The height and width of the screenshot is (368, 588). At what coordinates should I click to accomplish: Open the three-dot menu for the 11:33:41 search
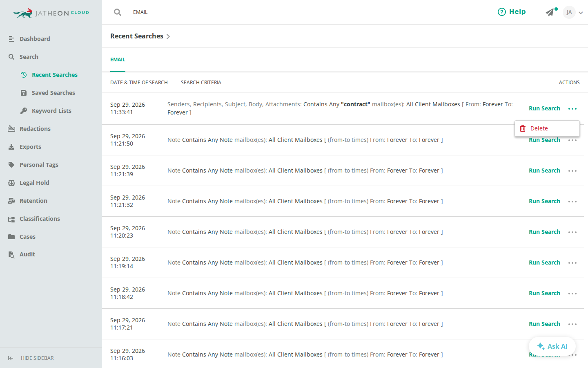[x=572, y=109]
